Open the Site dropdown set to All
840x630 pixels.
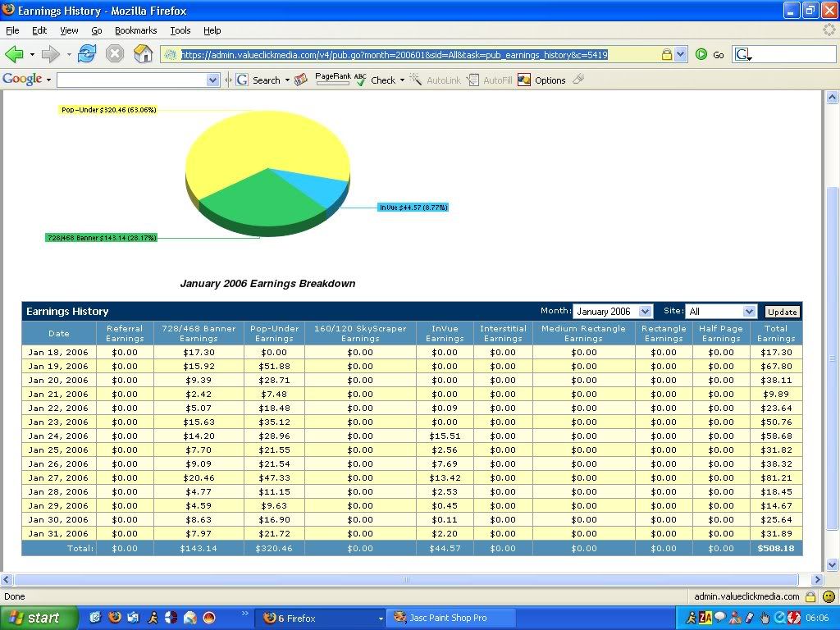[x=748, y=312]
